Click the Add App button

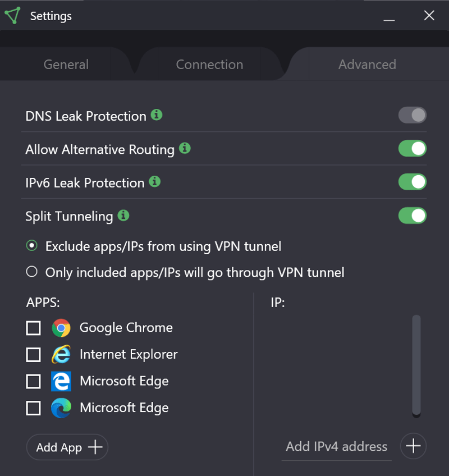click(67, 447)
